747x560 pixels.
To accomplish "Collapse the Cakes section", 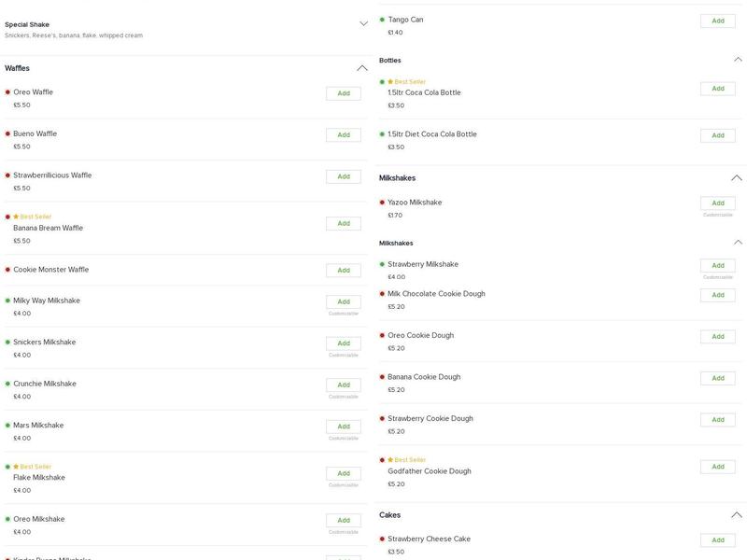I will 737,515.
